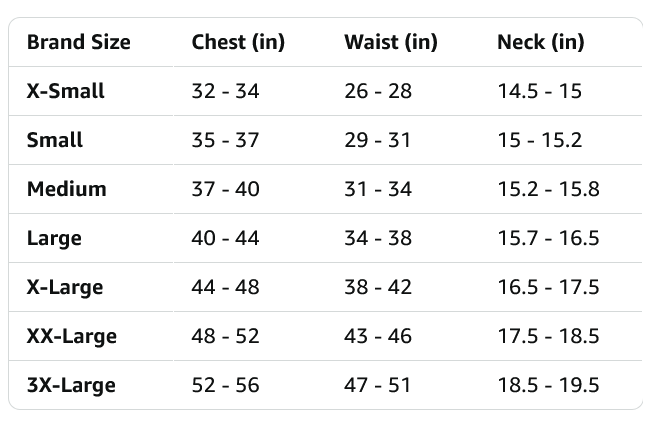Select the Large size row label
Image resolution: width=655 pixels, height=423 pixels.
[x=54, y=238]
